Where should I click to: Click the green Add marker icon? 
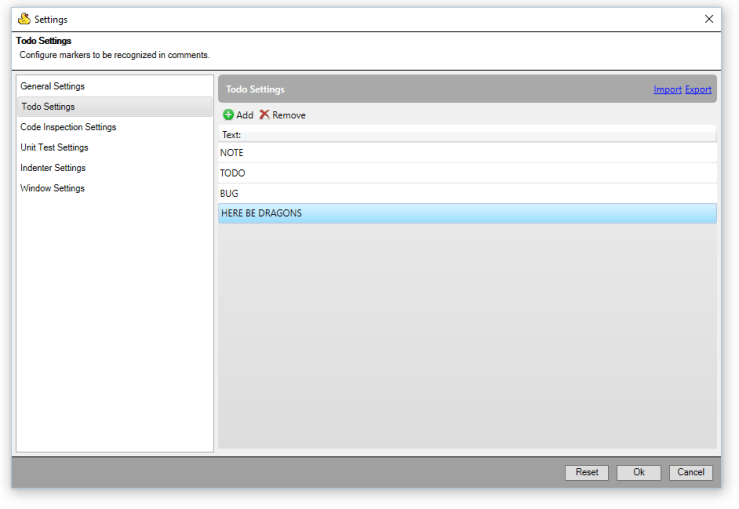tap(228, 115)
